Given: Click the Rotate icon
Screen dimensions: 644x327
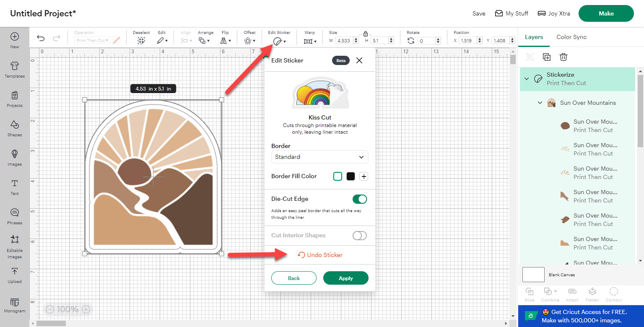Looking at the screenshot, I should coord(411,41).
